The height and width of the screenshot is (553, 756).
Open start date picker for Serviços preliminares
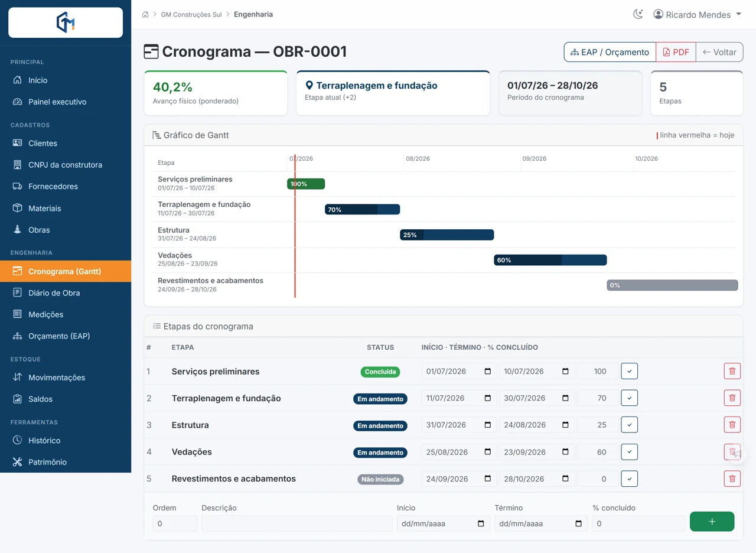click(488, 371)
